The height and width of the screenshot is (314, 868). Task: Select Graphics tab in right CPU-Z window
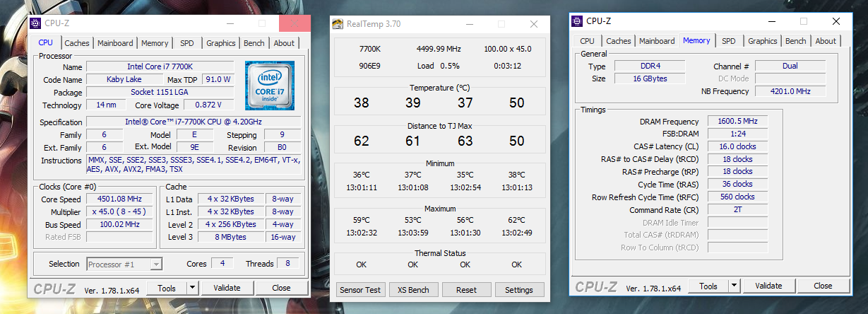click(763, 41)
